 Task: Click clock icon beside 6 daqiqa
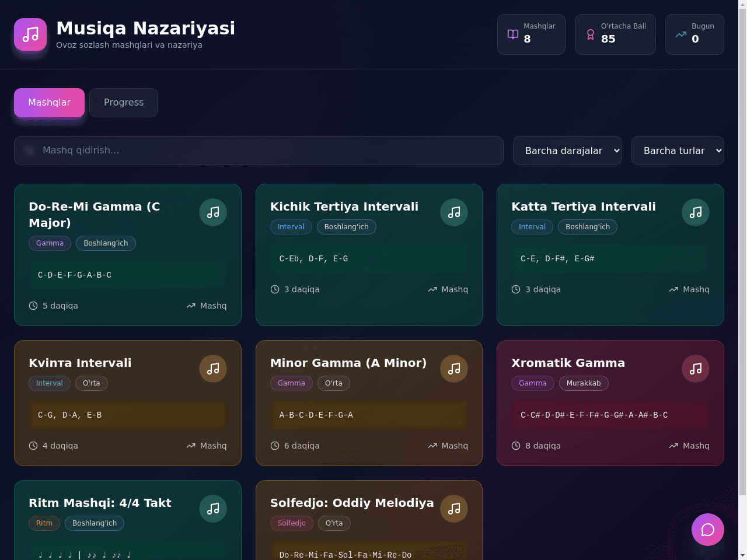click(x=275, y=446)
